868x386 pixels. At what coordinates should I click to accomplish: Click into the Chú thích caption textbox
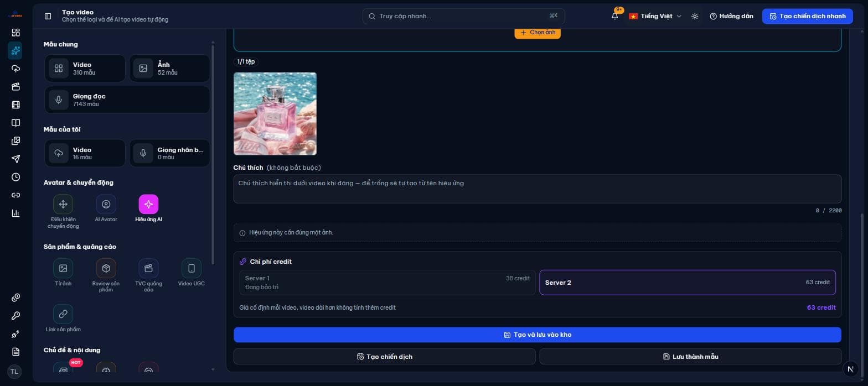(538, 189)
